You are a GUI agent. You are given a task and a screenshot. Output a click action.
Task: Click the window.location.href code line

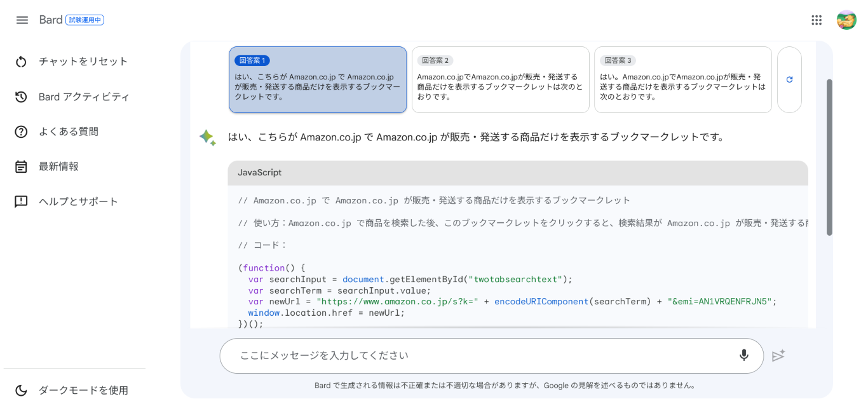tap(326, 313)
